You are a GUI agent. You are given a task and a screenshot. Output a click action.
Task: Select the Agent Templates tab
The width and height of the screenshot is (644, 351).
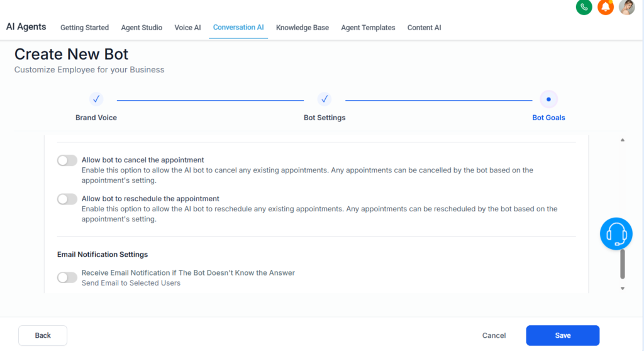pos(368,28)
